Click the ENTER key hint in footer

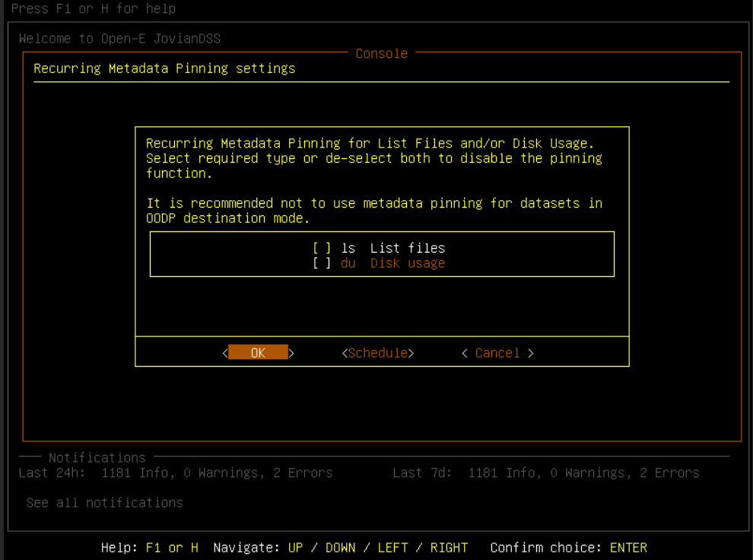click(628, 548)
